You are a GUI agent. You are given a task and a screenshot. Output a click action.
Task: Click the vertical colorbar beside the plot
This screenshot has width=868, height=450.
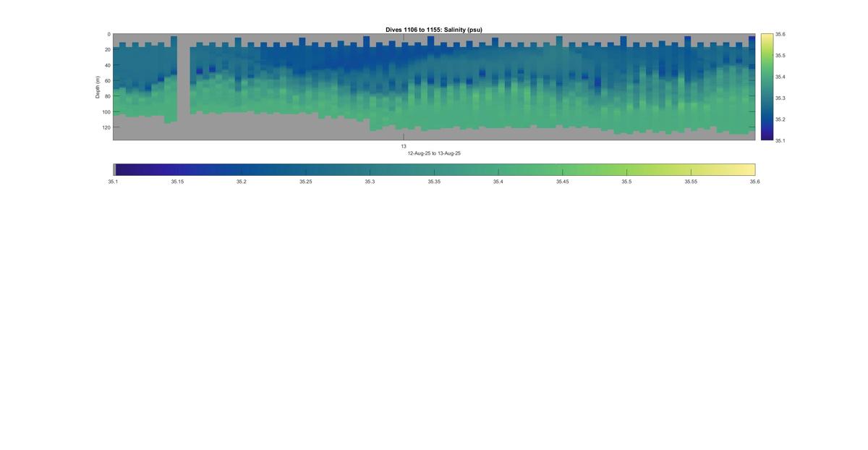767,87
